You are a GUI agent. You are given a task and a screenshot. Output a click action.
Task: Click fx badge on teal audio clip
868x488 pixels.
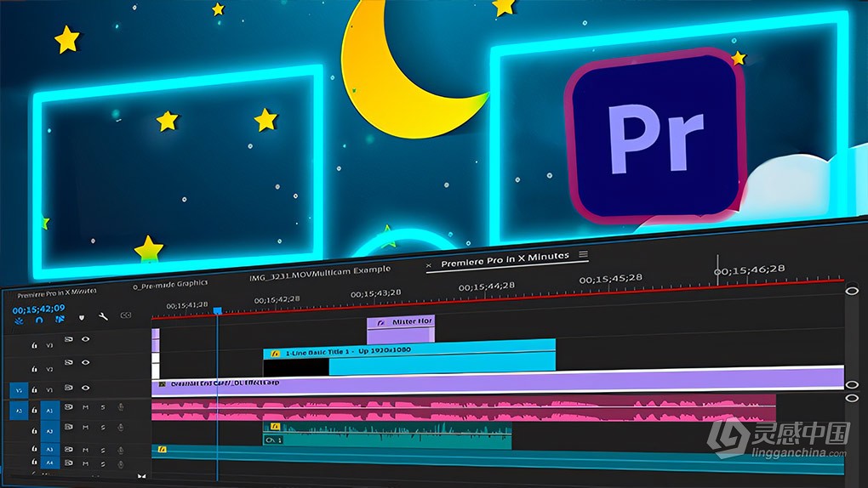pyautogui.click(x=275, y=427)
